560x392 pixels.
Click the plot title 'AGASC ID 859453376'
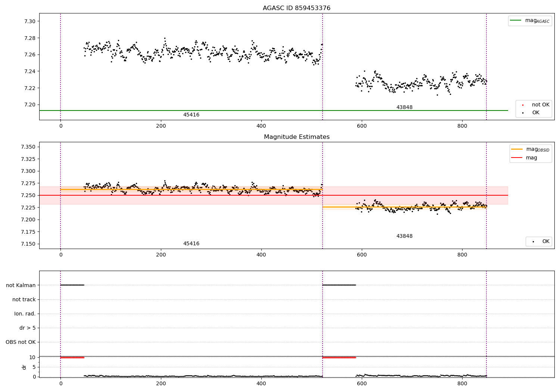pos(296,8)
